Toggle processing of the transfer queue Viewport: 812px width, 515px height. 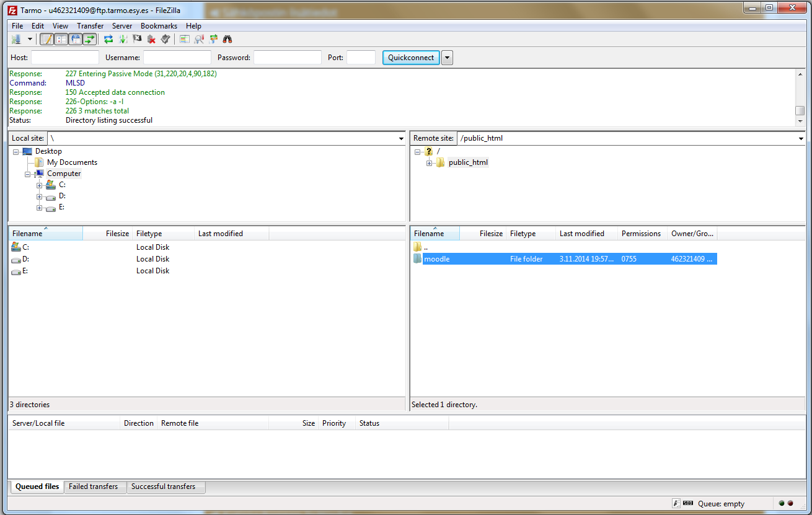123,39
